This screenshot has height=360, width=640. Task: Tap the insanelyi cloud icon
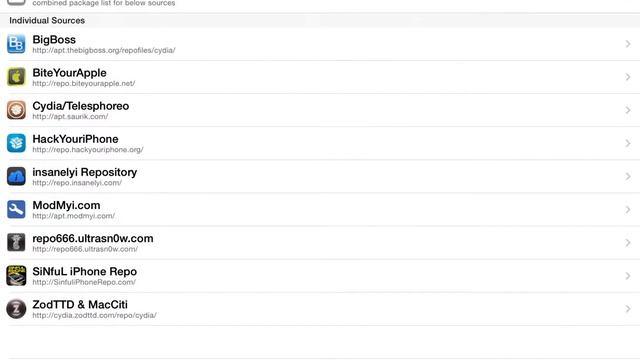(16, 176)
